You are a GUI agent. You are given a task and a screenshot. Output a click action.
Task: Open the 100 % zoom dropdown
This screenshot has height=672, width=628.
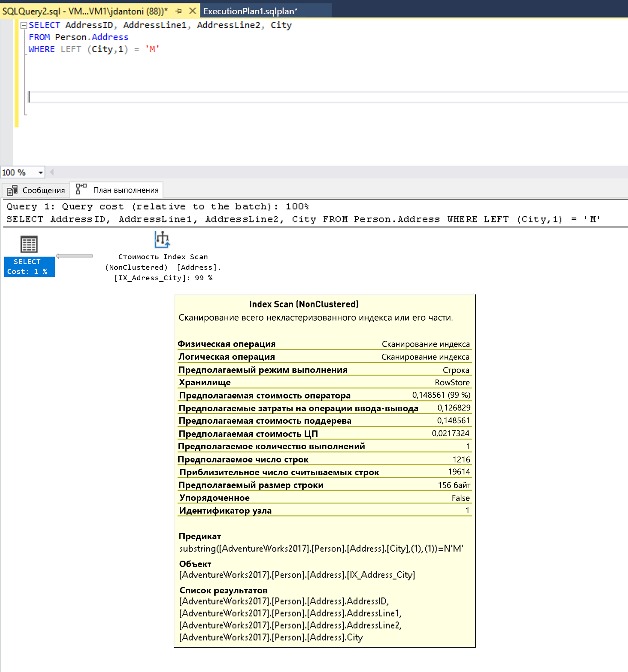[x=41, y=173]
